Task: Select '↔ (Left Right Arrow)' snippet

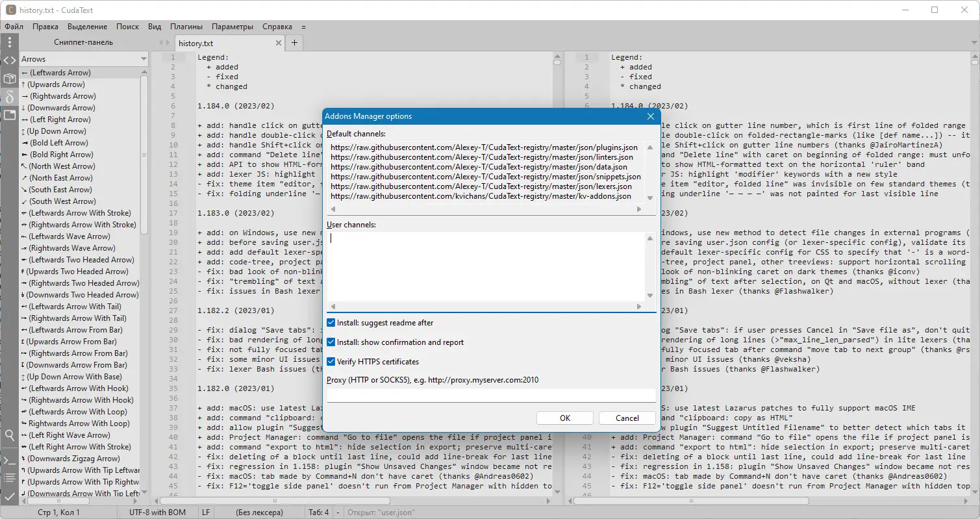Action: (80, 120)
